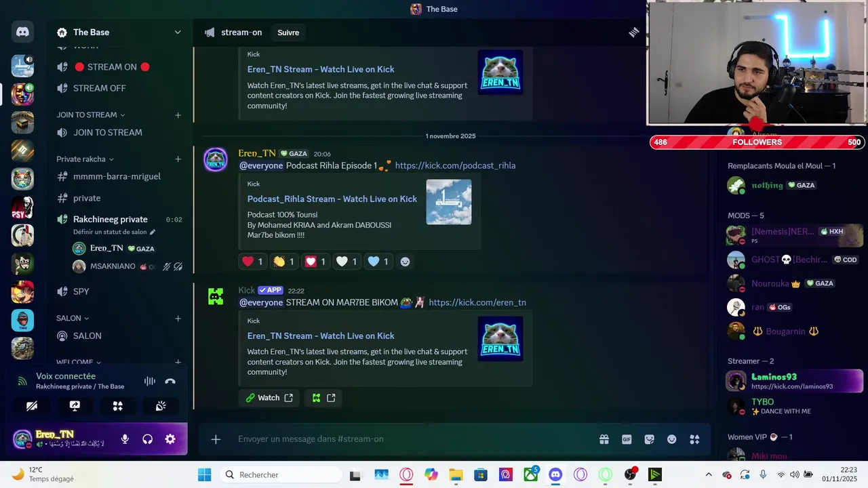This screenshot has width=868, height=488.
Task: Collapse WELCOME category
Action: [79, 362]
